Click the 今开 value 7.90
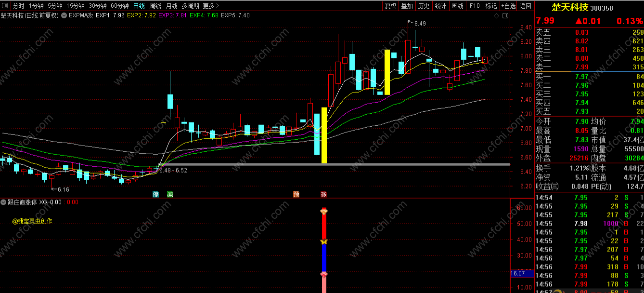This screenshot has width=644, height=293. click(x=581, y=121)
